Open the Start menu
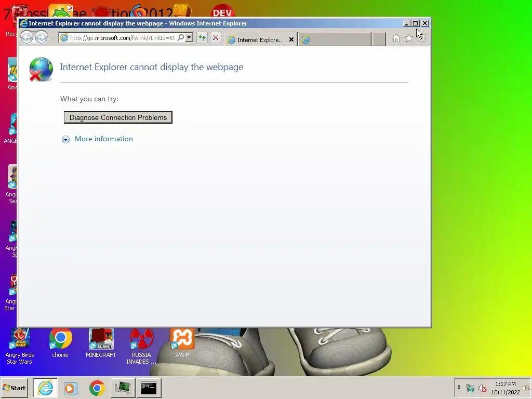This screenshot has height=399, width=532. point(14,388)
